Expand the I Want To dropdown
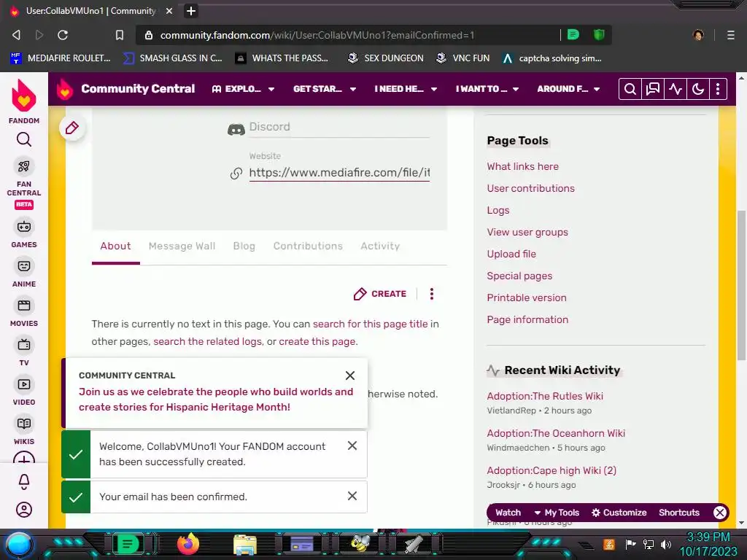The width and height of the screenshot is (747, 560). click(487, 89)
